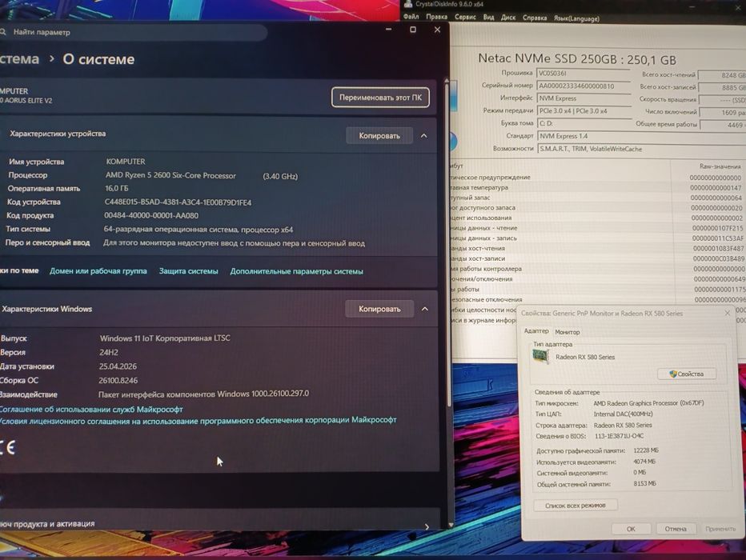Viewport: 746px width, 560px height.
Task: Click the disabled Применить button
Action: click(x=720, y=529)
